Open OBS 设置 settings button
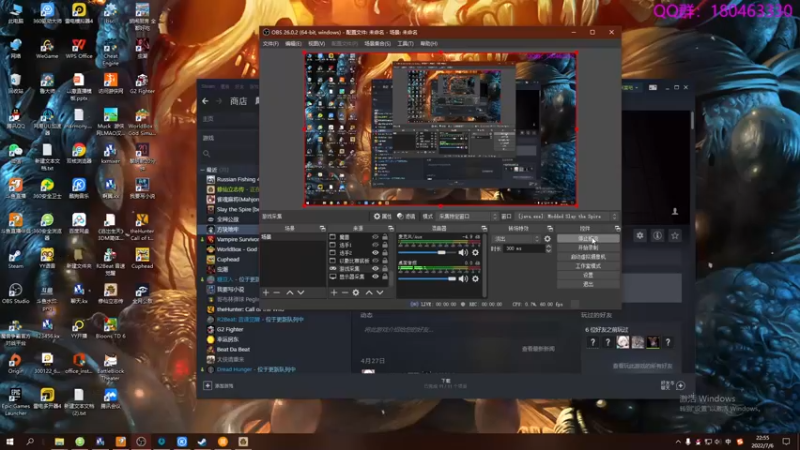 click(x=588, y=275)
